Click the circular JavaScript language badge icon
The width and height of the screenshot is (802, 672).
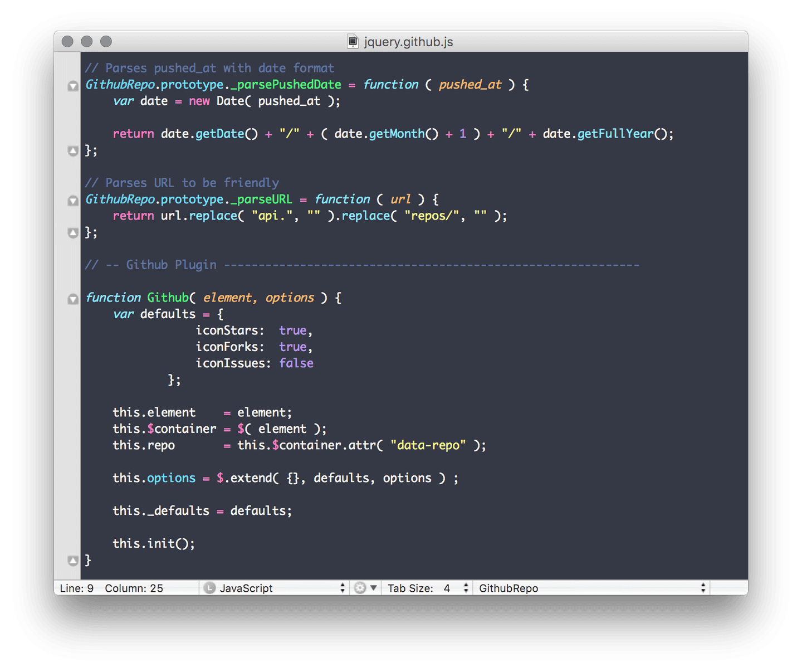coord(209,588)
